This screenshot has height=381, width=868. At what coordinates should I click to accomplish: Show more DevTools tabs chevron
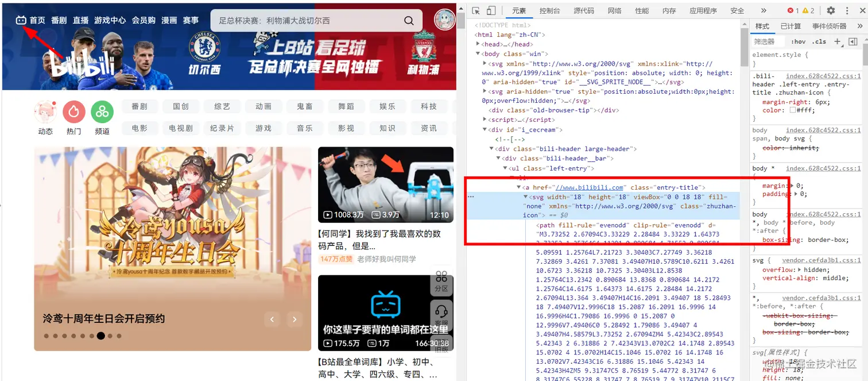763,10
